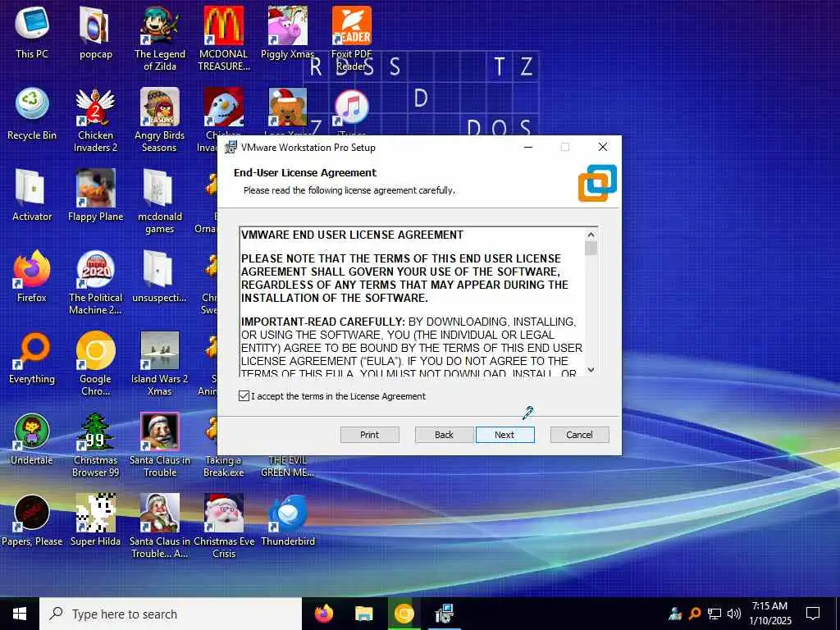Select the popcap folder icon
Image resolution: width=840 pixels, height=630 pixels.
[95, 32]
